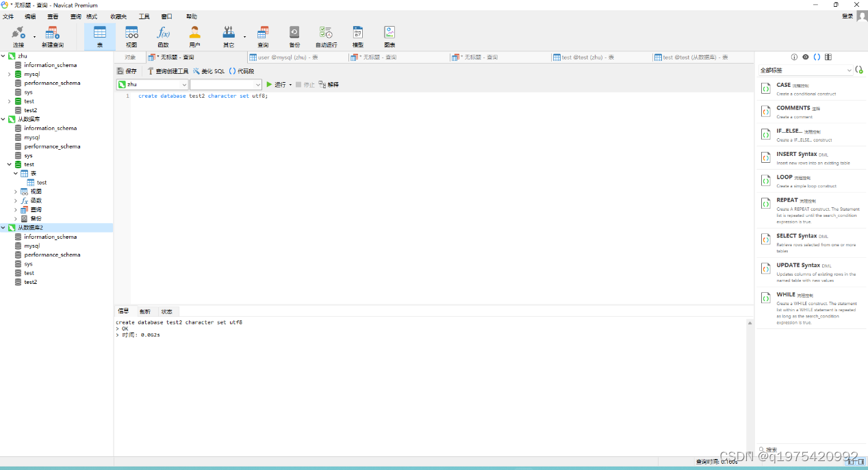Viewport: 868px width, 470px height.
Task: Click the blue code snippet parentheses icon
Action: coord(817,57)
